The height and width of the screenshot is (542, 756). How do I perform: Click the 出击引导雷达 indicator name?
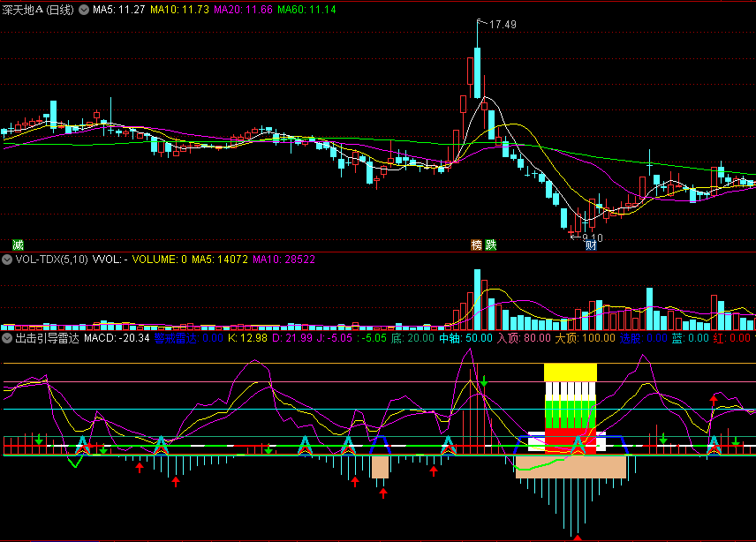tap(47, 338)
